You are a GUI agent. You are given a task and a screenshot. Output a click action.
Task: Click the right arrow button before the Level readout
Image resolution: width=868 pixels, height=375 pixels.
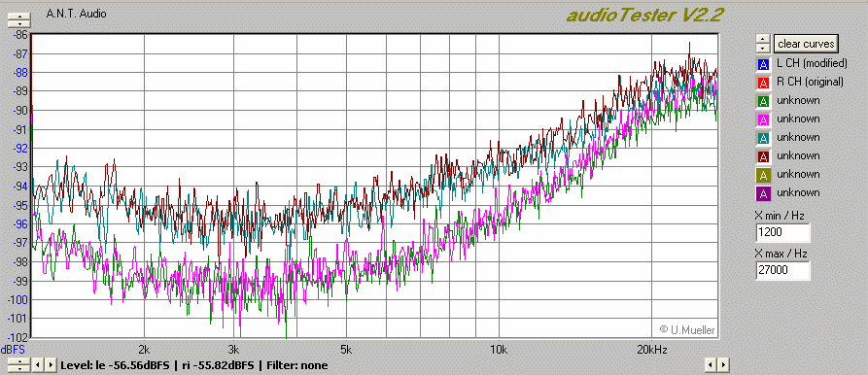click(51, 365)
